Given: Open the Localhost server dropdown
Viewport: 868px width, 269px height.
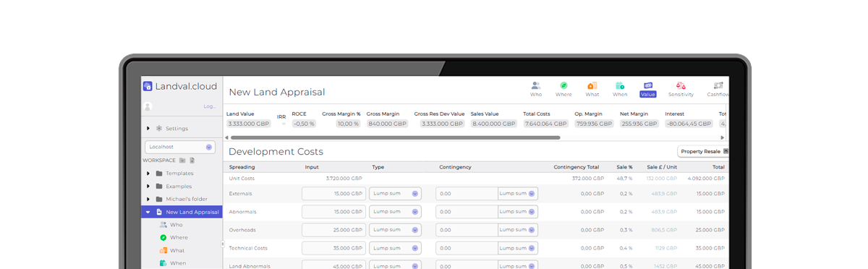Looking at the screenshot, I should coord(179,147).
